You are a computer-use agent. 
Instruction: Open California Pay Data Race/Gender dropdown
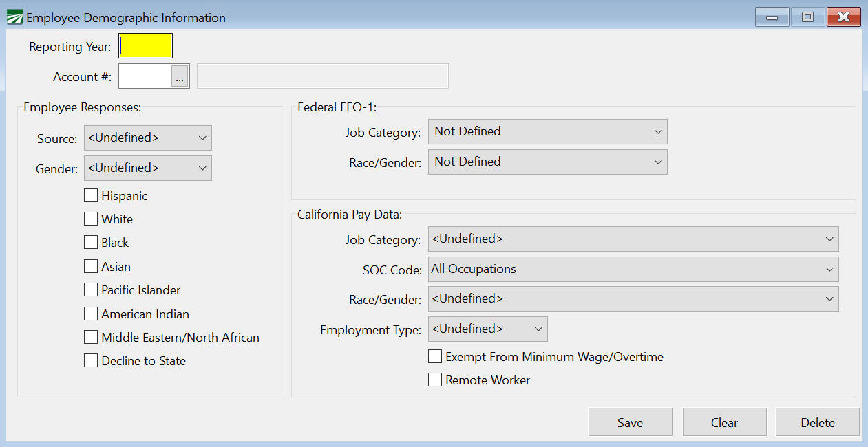click(633, 299)
